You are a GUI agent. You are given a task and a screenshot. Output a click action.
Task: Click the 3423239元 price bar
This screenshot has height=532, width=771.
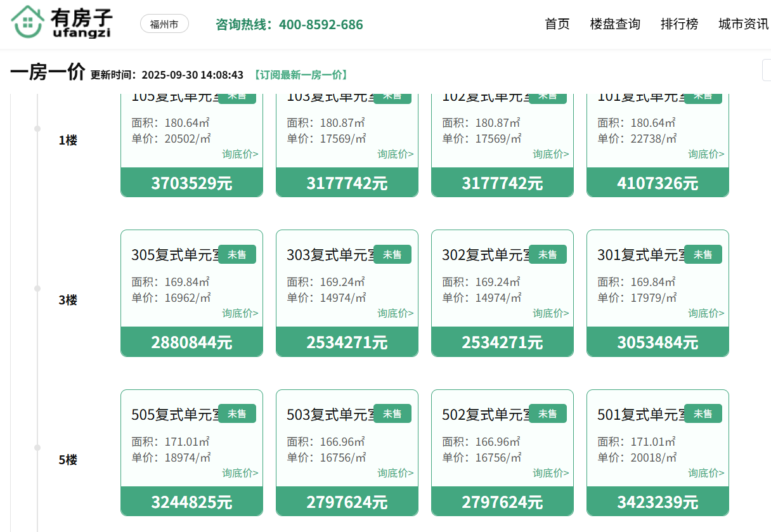coord(658,502)
